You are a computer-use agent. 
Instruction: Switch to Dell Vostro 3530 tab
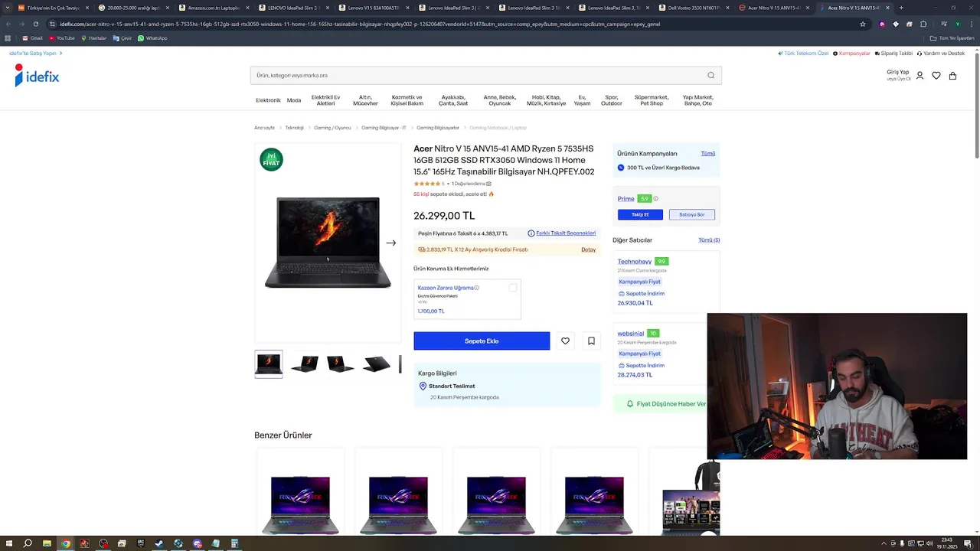(693, 8)
